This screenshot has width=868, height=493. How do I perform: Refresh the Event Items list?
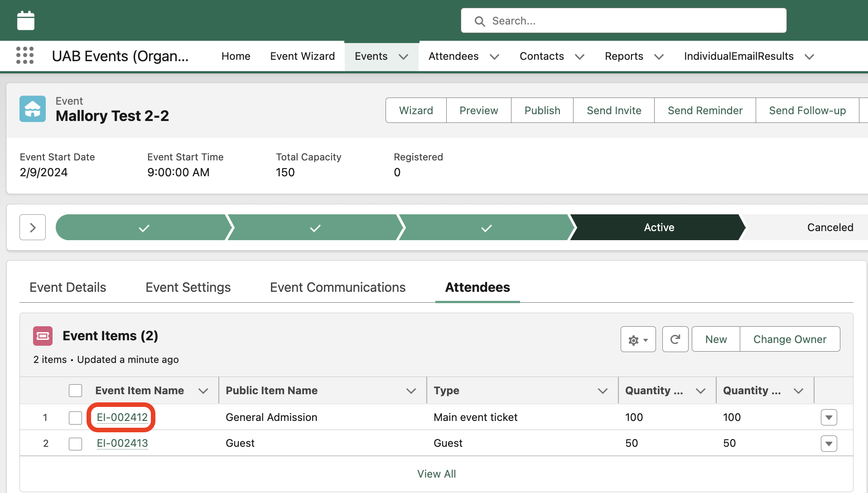point(675,339)
